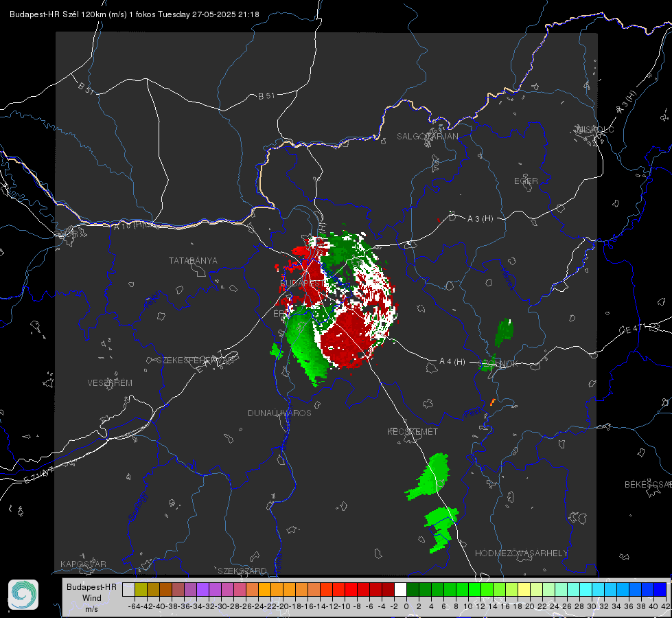
Task: Click the TATABÁNYA city label
Action: [x=193, y=260]
